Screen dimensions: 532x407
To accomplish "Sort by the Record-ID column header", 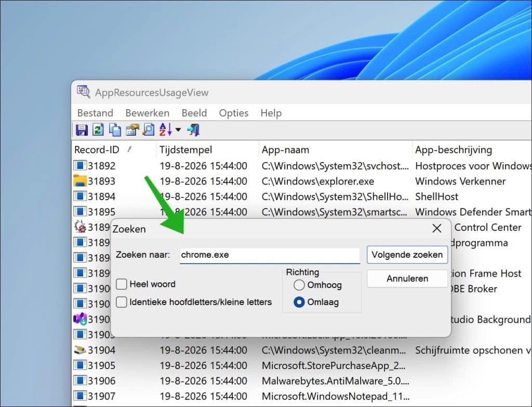I will click(x=114, y=150).
